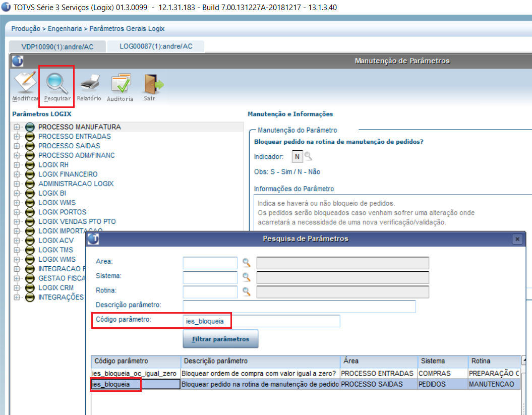Sort by the Área column header

coord(379,361)
